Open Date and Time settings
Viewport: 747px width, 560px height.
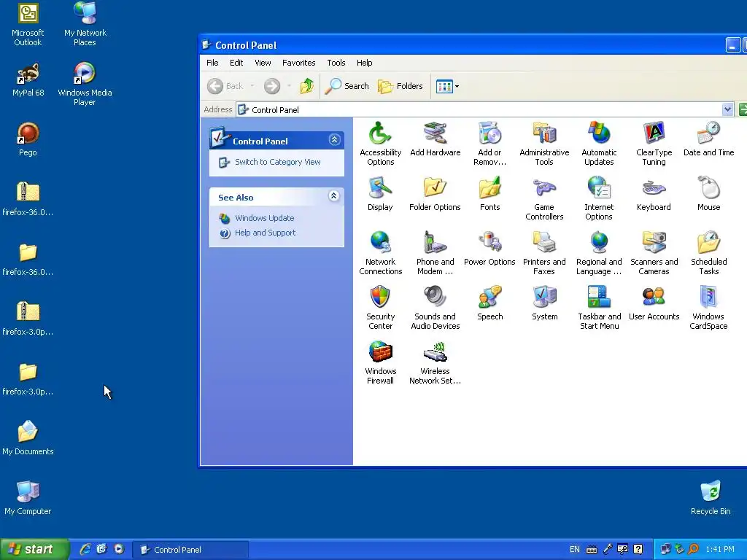tap(708, 139)
